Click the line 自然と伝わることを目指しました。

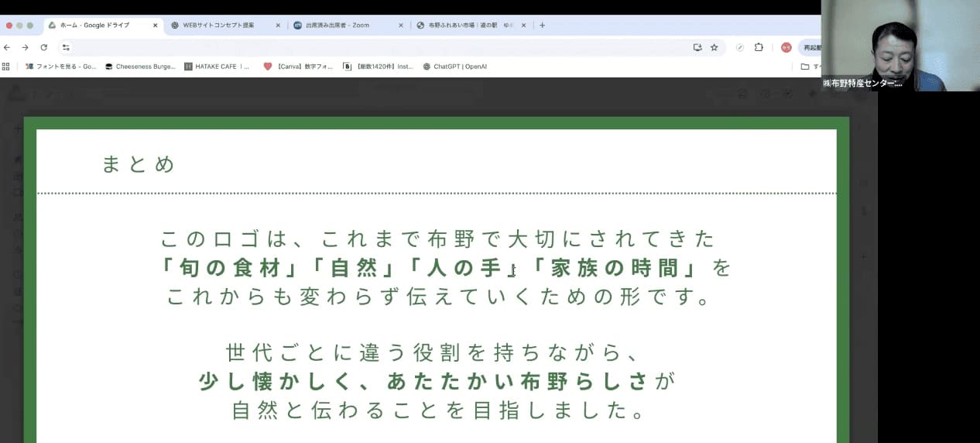click(x=439, y=410)
